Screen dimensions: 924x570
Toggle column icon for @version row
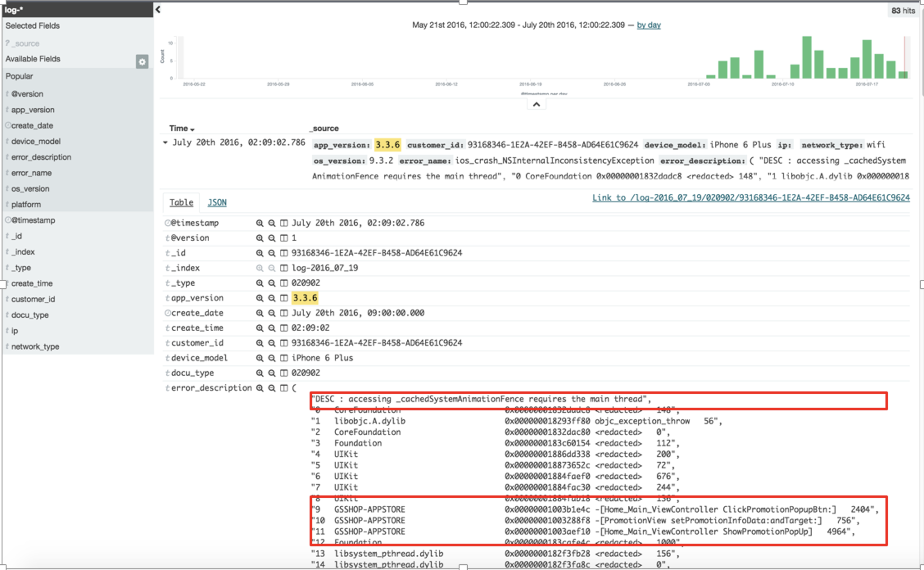tap(283, 238)
